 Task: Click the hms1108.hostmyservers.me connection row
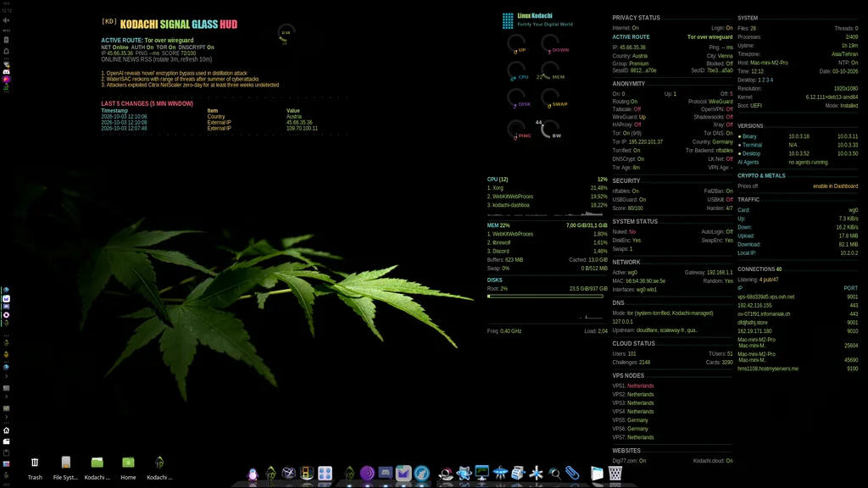[x=798, y=369]
